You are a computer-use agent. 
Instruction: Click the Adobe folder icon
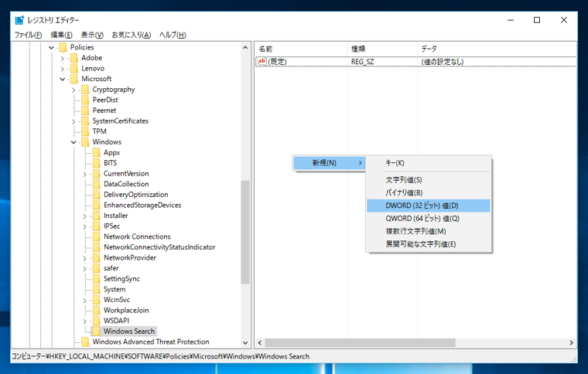[x=74, y=58]
